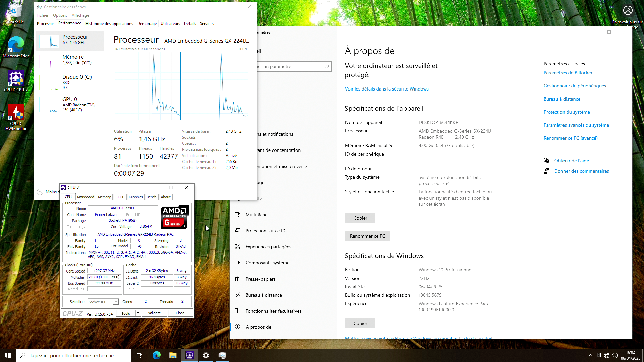Click the wallpaper info icon in top-right corner
Image resolution: width=644 pixels, height=362 pixels.
tap(628, 10)
